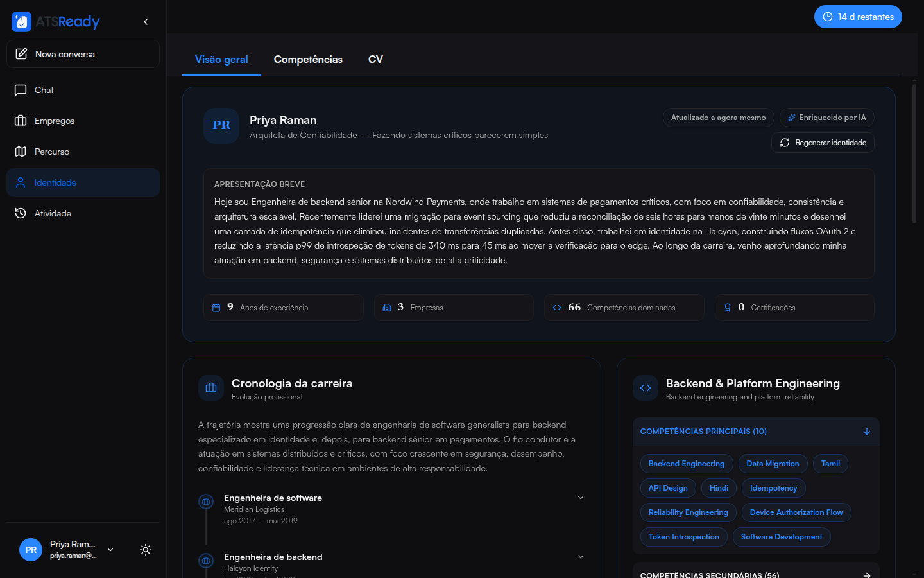
Task: Click the calendar icon by Anos de experiência
Action: point(216,308)
